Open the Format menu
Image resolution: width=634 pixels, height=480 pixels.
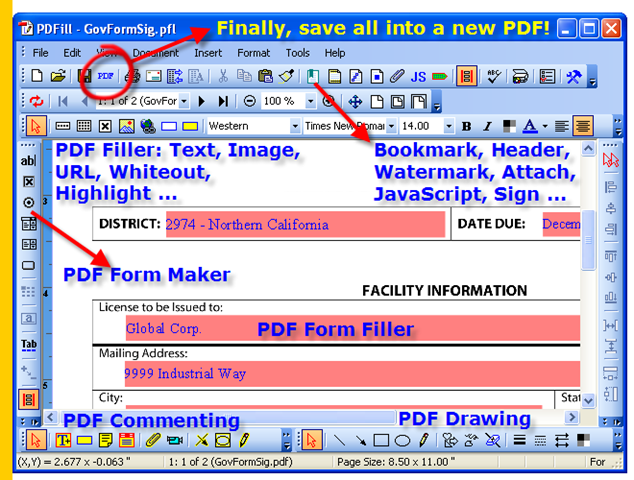(x=254, y=53)
